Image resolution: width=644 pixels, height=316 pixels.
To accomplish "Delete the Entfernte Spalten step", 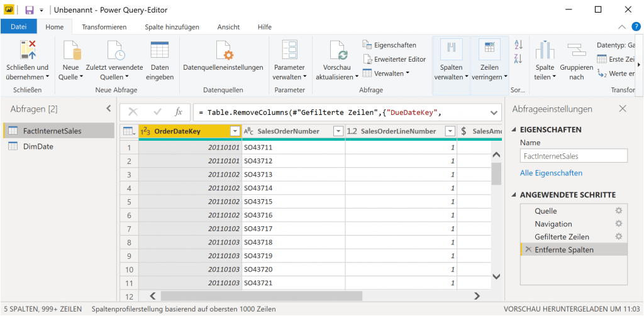I will pos(528,249).
